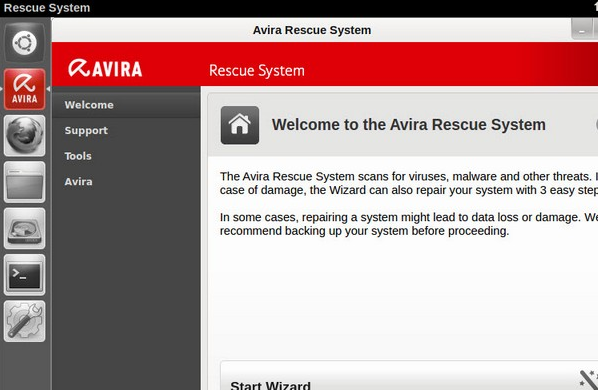
Task: Open the Avira sidebar section
Action: (126, 181)
